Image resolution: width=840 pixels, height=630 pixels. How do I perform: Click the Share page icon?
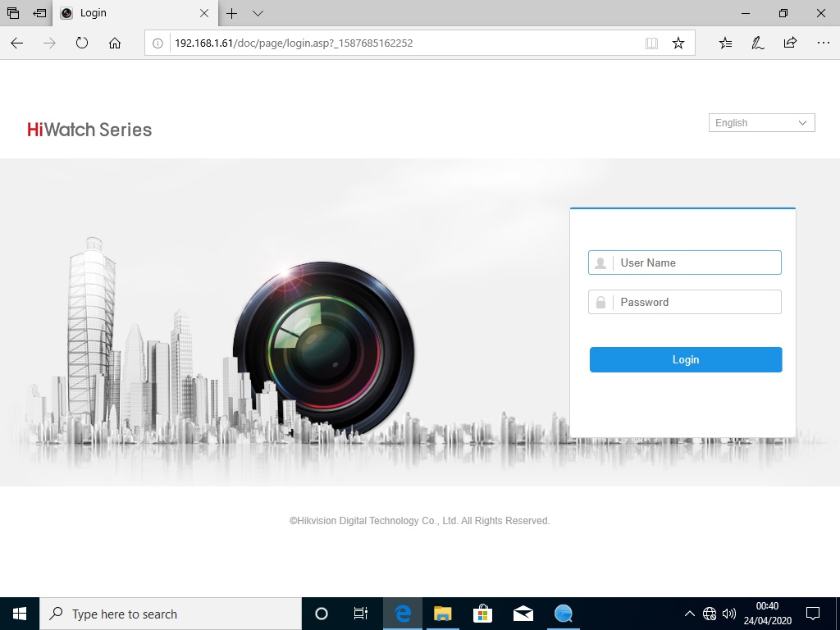point(790,43)
